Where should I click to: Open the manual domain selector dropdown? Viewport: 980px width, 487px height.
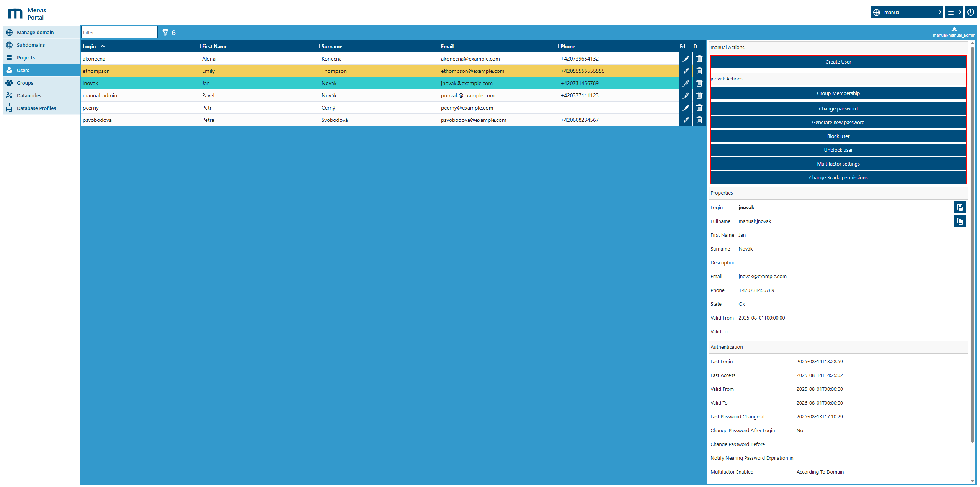coord(906,12)
